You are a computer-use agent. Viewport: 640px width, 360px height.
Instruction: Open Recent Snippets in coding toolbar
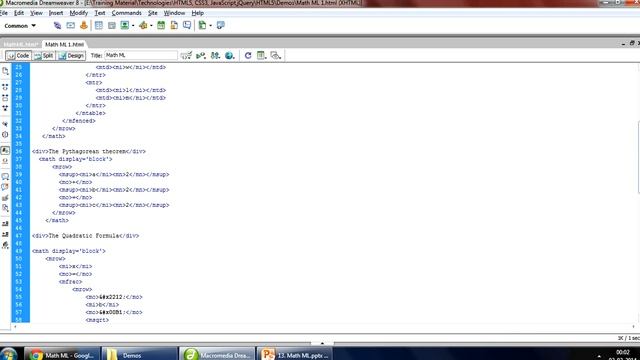(5, 208)
